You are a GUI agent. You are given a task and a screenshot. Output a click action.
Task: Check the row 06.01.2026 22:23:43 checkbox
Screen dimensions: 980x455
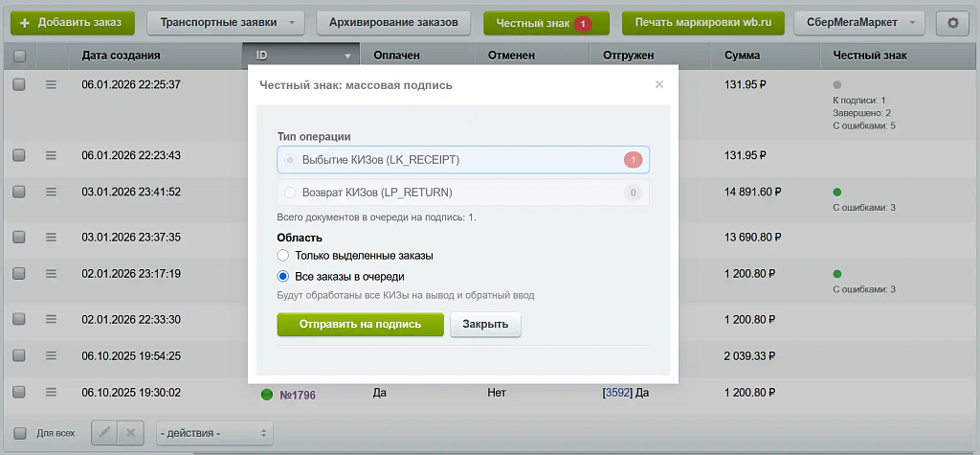19,155
